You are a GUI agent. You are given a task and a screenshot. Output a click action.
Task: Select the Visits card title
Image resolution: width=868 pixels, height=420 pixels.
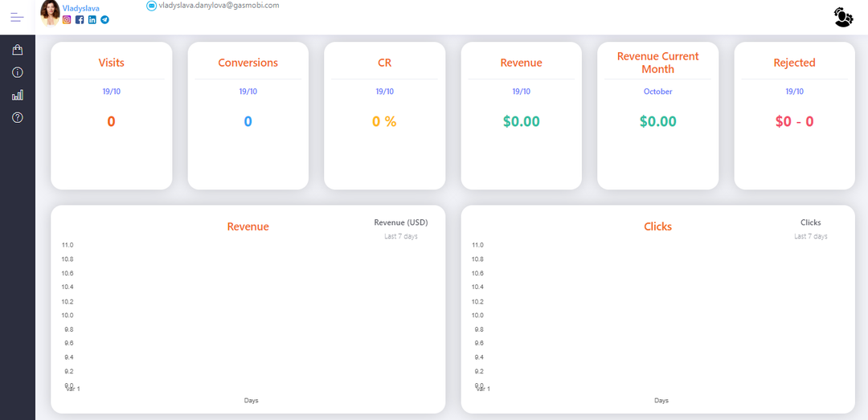111,63
